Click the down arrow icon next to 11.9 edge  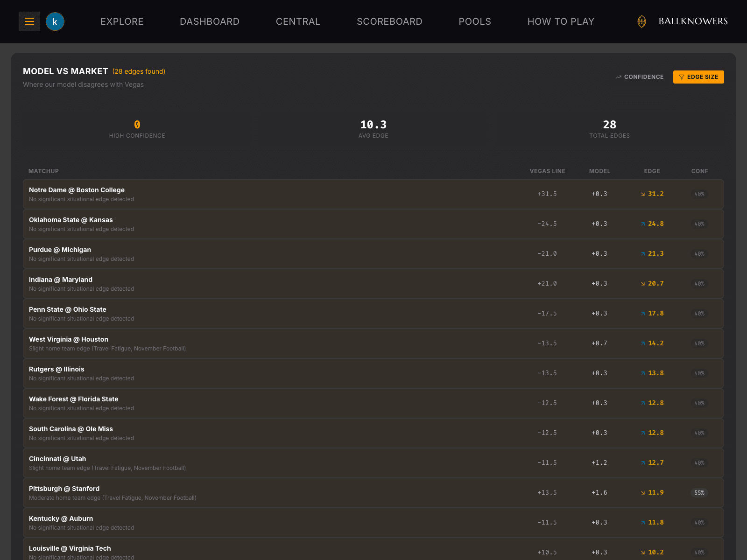click(x=643, y=493)
